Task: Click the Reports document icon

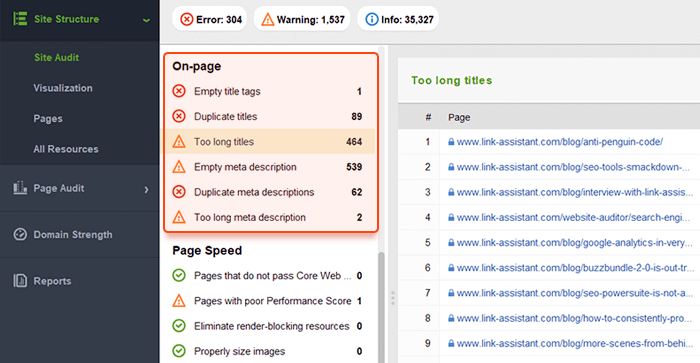Action: pyautogui.click(x=20, y=281)
